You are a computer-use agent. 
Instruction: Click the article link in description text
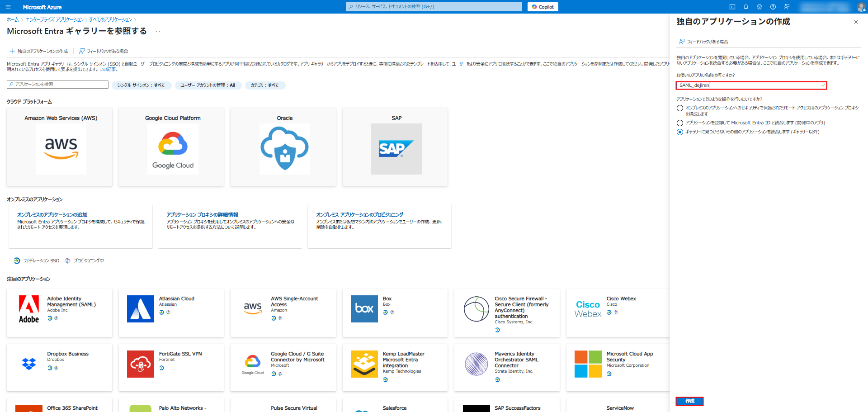(x=108, y=70)
